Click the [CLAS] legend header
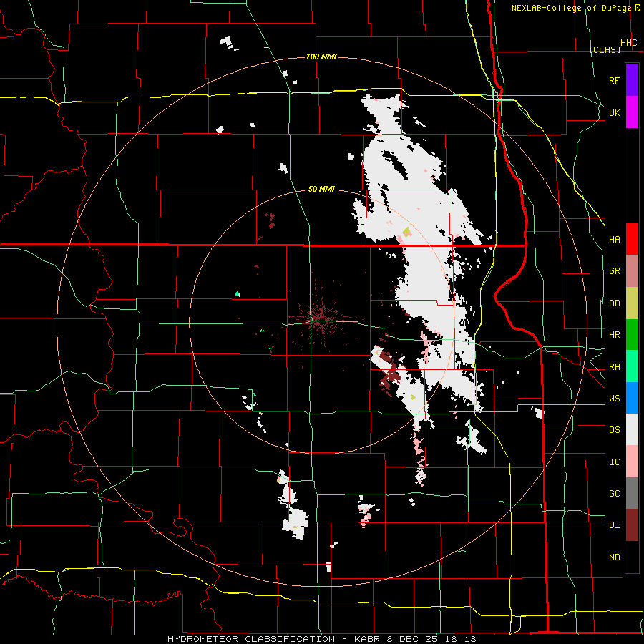 [605, 49]
